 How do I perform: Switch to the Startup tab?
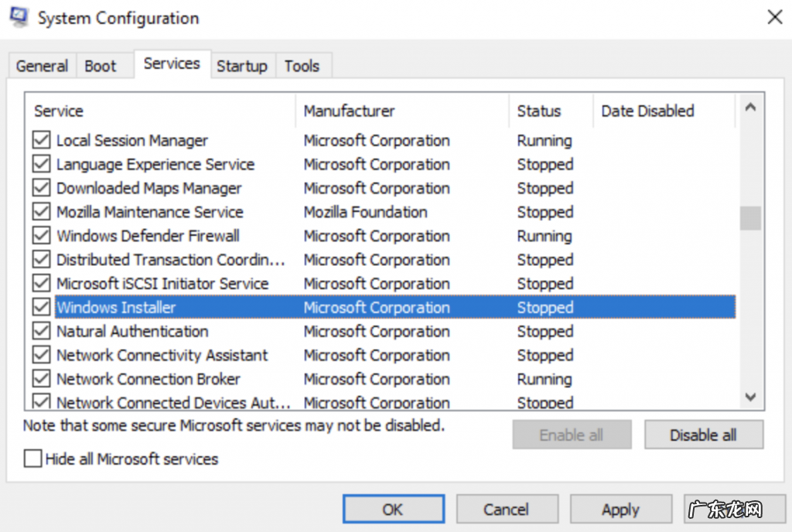[242, 66]
